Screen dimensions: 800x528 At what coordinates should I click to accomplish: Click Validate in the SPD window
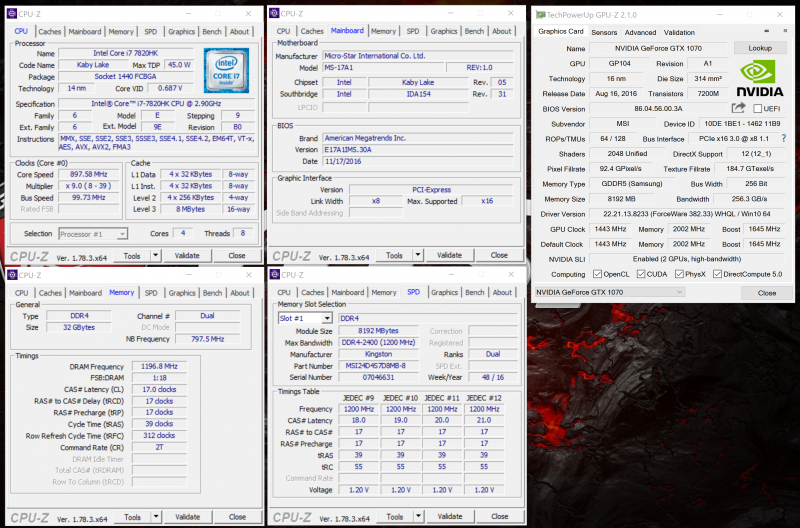pos(450,516)
